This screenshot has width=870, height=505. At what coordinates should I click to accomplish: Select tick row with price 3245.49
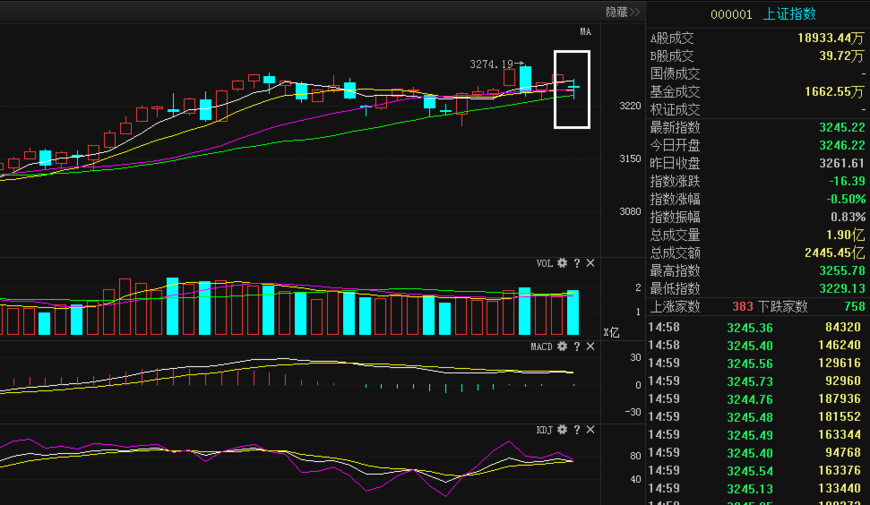click(757, 435)
